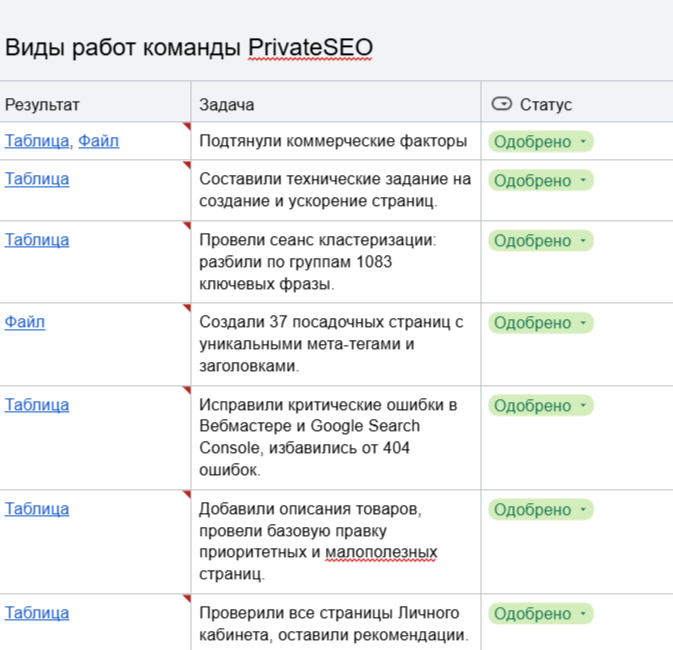Click the underlined word малополезных

pos(381,552)
